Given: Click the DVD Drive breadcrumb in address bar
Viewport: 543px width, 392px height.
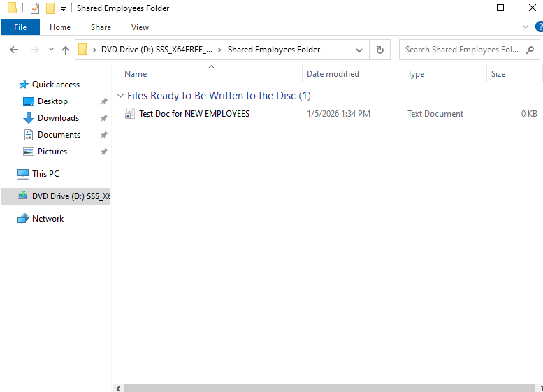Looking at the screenshot, I should [x=157, y=50].
